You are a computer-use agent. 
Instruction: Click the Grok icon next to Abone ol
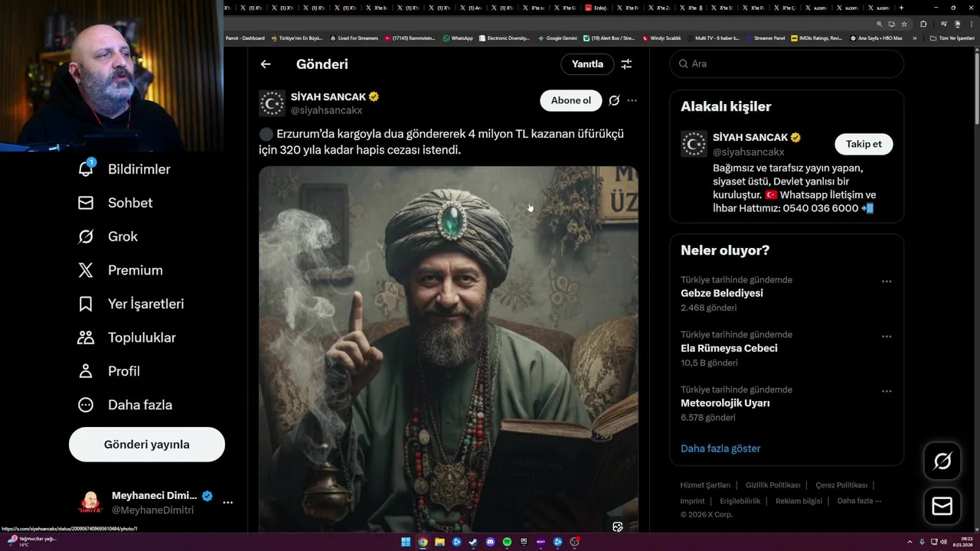coord(614,100)
